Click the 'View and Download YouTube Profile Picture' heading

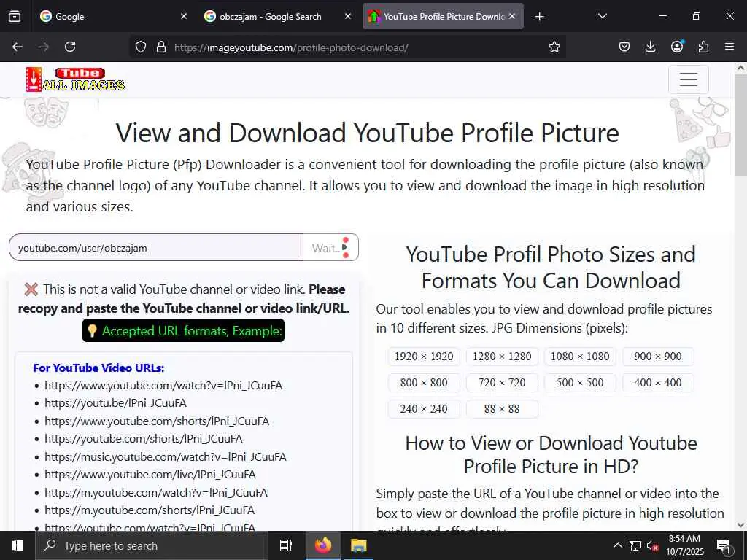pyautogui.click(x=368, y=133)
